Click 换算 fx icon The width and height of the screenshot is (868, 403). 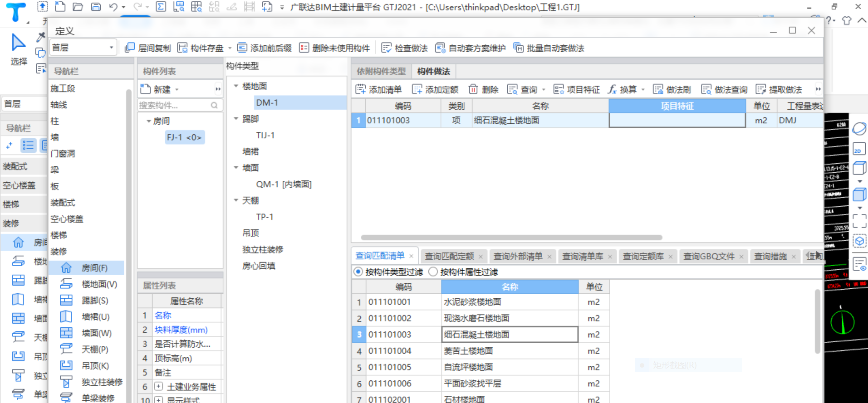(x=612, y=89)
